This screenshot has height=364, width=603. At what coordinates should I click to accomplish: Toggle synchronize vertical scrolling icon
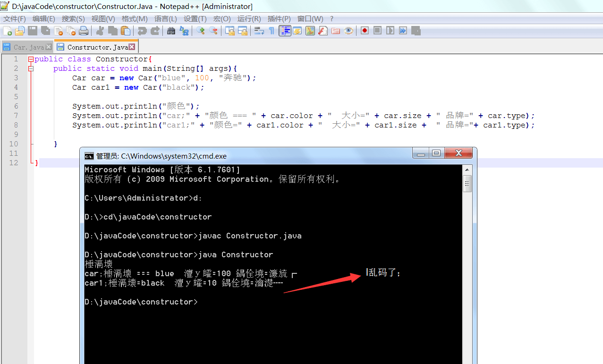click(x=230, y=31)
